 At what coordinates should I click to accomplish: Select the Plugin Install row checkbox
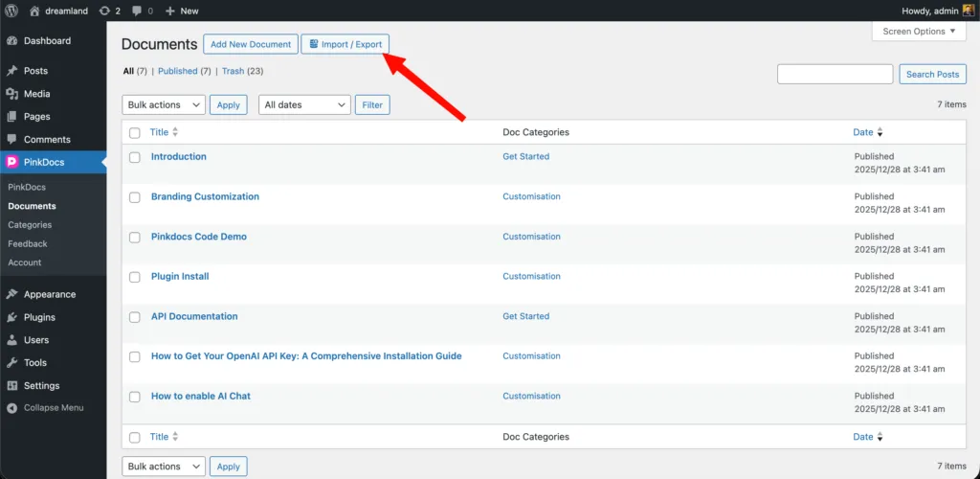(x=135, y=277)
